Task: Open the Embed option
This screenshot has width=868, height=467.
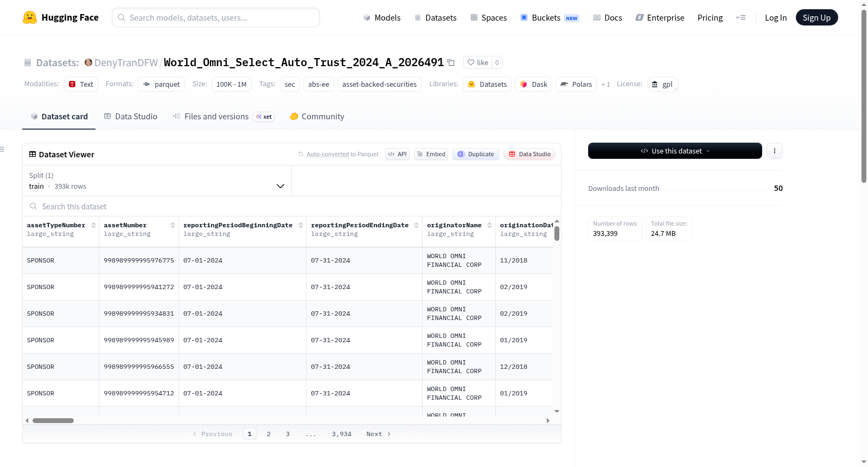Action: [431, 154]
